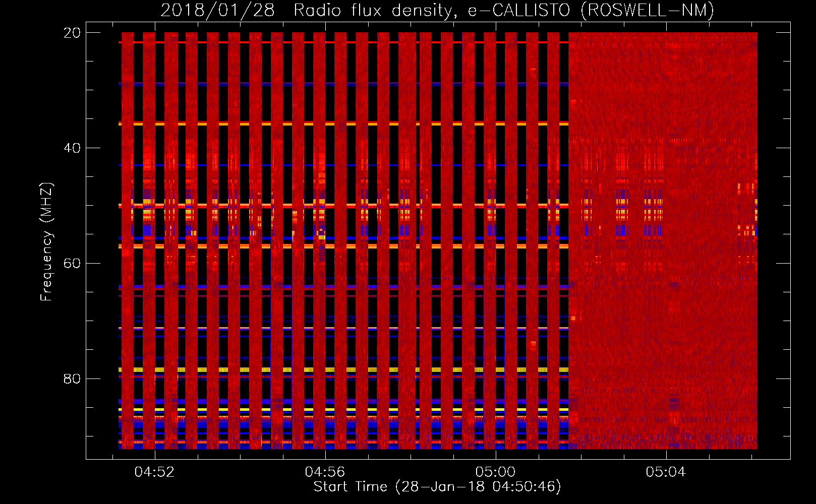Image resolution: width=816 pixels, height=504 pixels.
Task: Click the 04:52 time tick label
Action: [154, 472]
